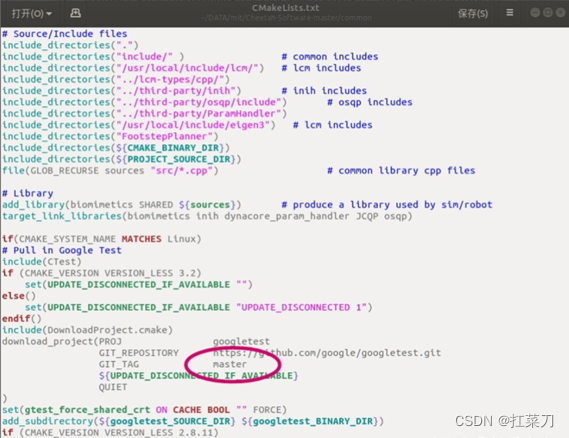The height and width of the screenshot is (438, 569).
Task: Click the '# common includes' comment
Action: point(330,57)
